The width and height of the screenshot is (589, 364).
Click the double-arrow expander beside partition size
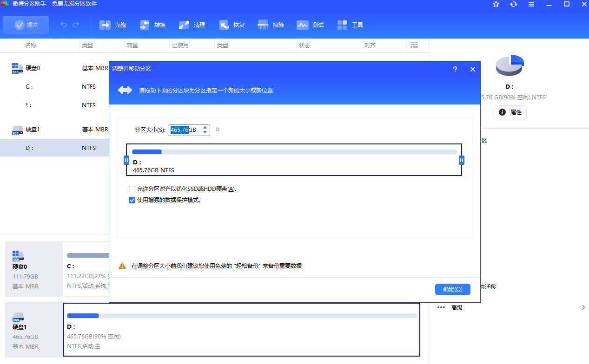click(x=217, y=130)
